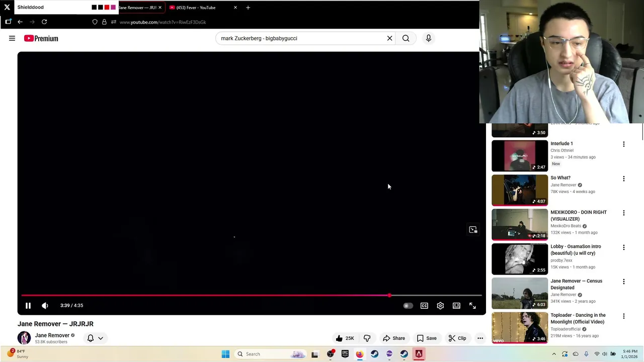The height and width of the screenshot is (362, 644).
Task: Open MEXIKODRO visualizer thumbnail
Action: 520,225
